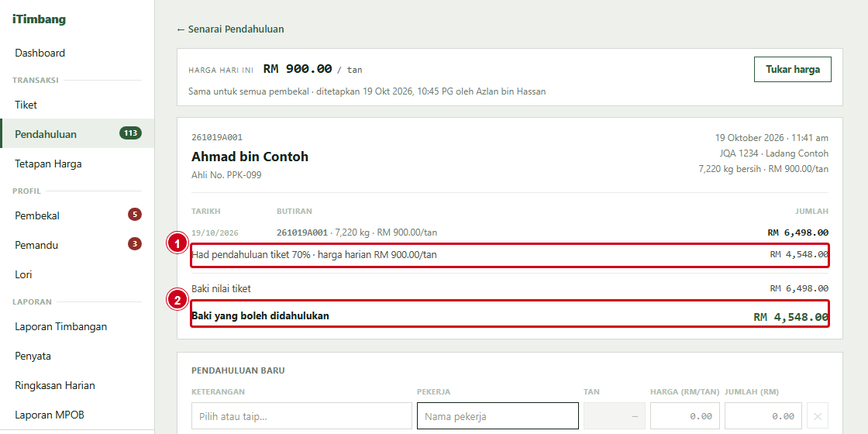
Task: Focus the Nama pekerja input field
Action: [x=498, y=416]
